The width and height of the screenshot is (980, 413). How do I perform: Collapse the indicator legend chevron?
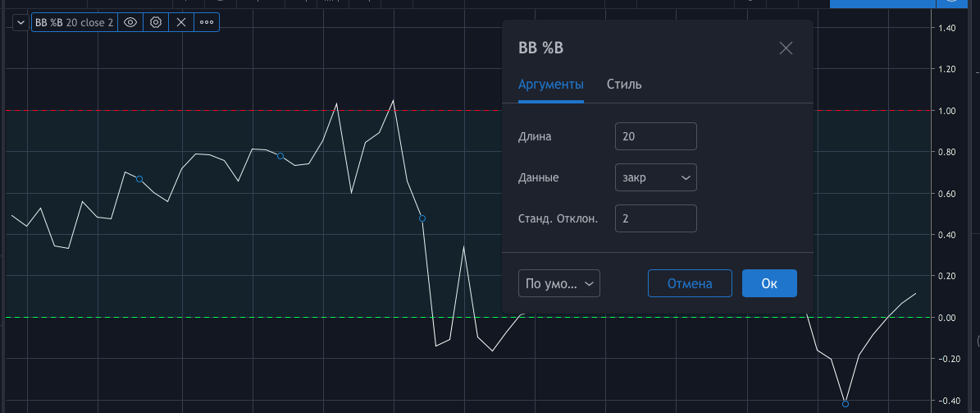click(21, 22)
